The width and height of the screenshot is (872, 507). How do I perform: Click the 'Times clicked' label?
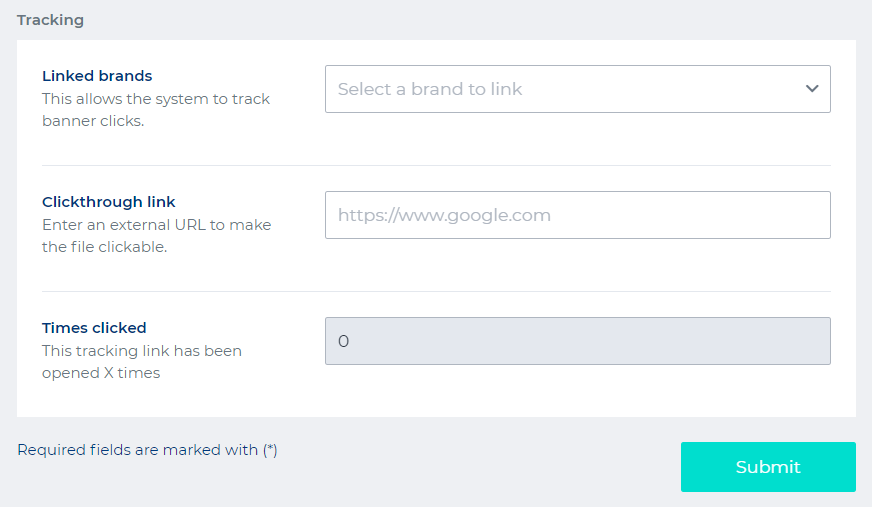coord(94,328)
